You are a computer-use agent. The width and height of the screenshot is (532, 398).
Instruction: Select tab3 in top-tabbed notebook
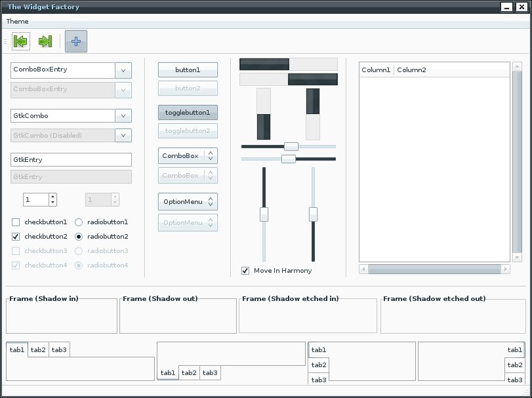coord(59,350)
